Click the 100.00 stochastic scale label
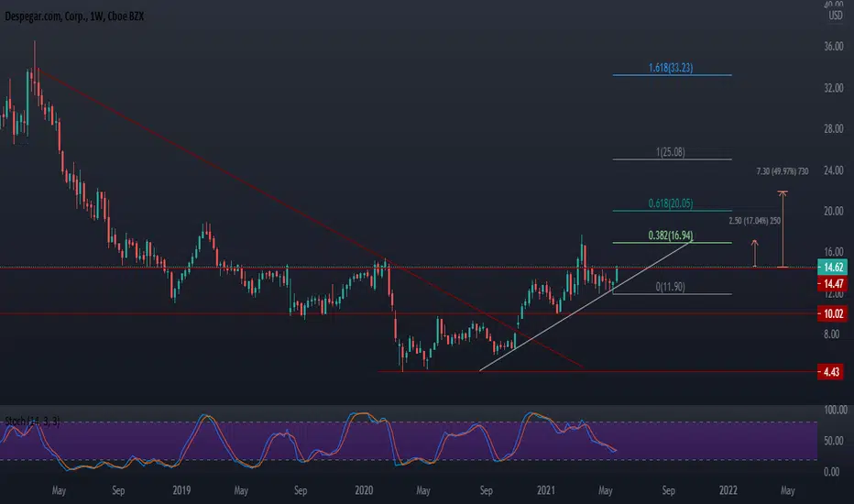 pyautogui.click(x=835, y=410)
